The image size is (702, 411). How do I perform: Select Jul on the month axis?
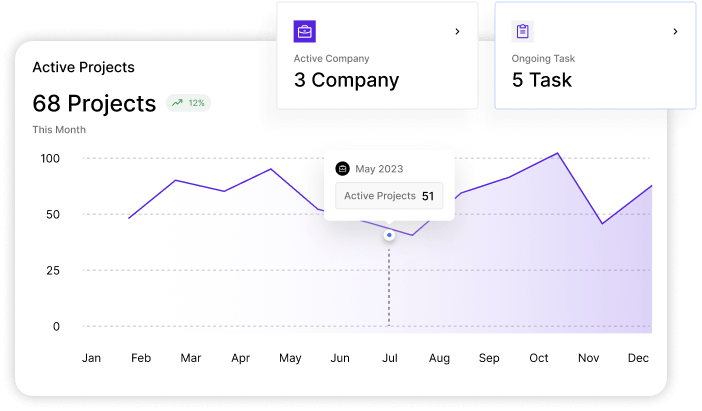390,358
